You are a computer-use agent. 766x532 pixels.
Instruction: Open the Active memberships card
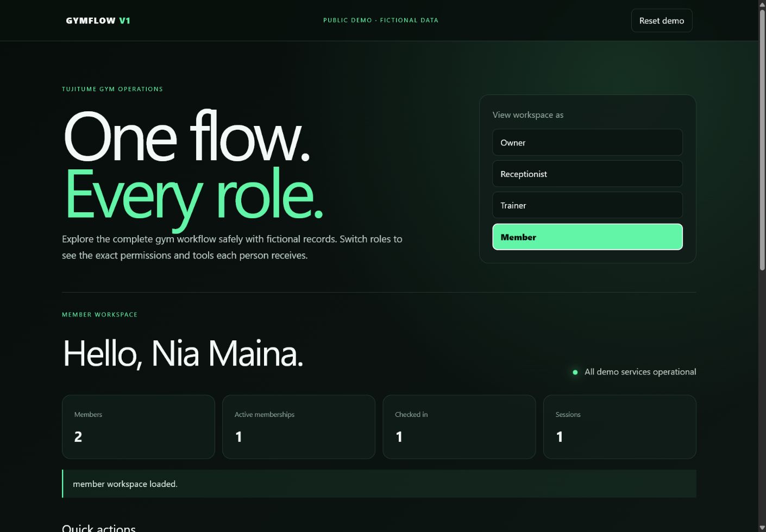299,427
